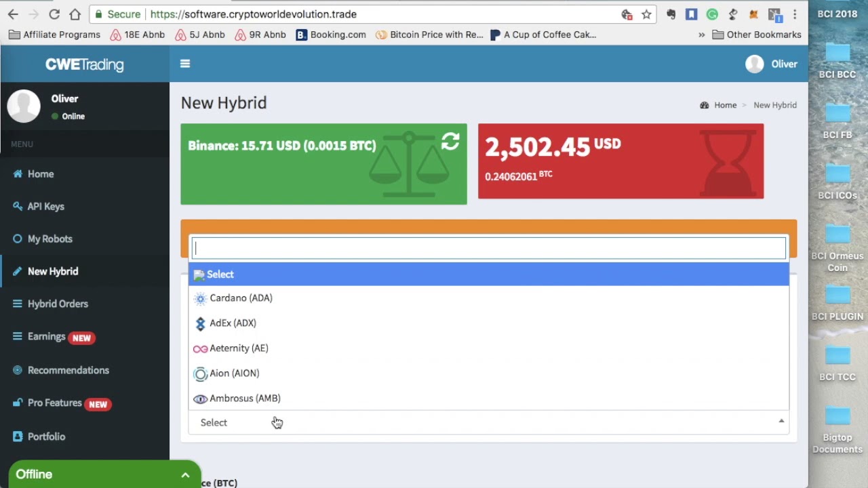Open the BCI PLUGIN desktop folder

tap(837, 301)
